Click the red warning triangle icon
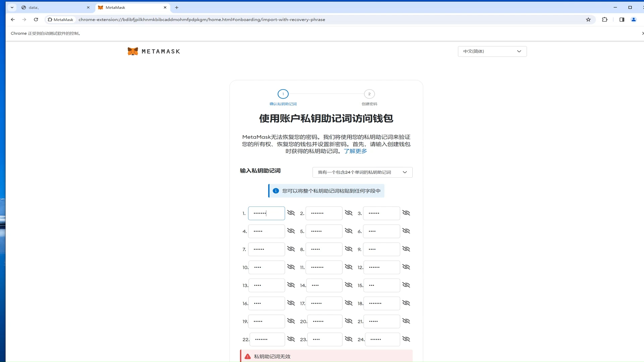The width and height of the screenshot is (644, 362). pos(248,356)
